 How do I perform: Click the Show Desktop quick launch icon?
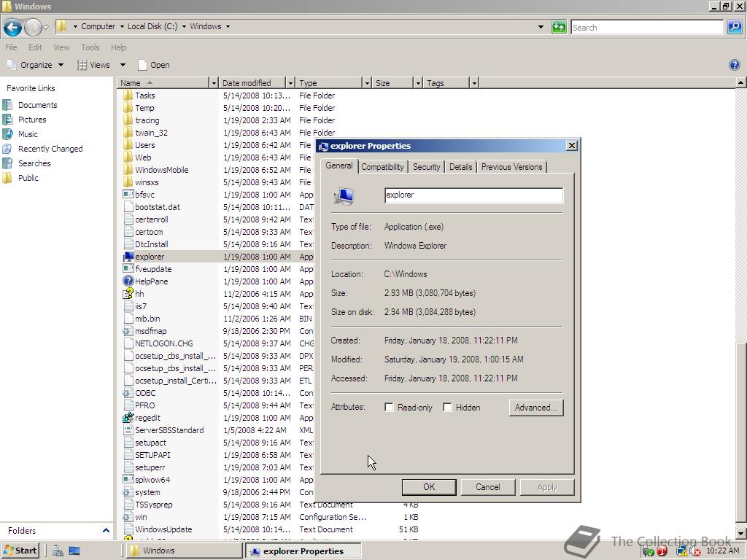point(74,551)
